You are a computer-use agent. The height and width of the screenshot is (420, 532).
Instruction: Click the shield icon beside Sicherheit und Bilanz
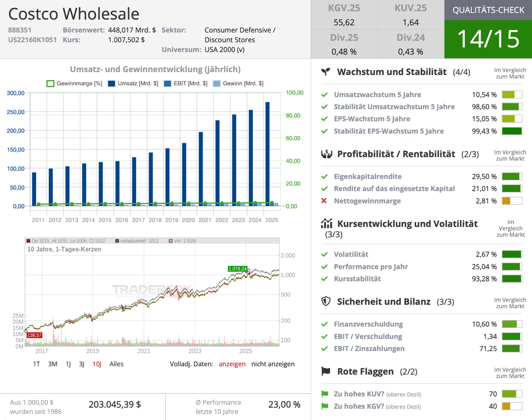(x=326, y=301)
